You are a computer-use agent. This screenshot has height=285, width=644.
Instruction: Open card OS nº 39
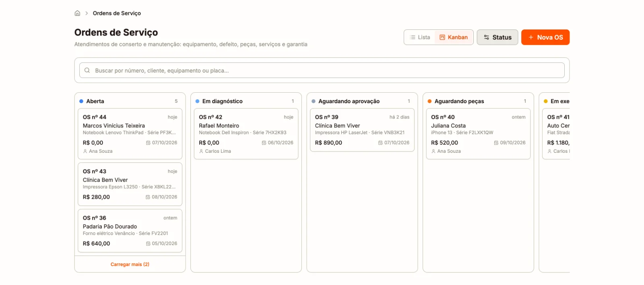click(362, 130)
